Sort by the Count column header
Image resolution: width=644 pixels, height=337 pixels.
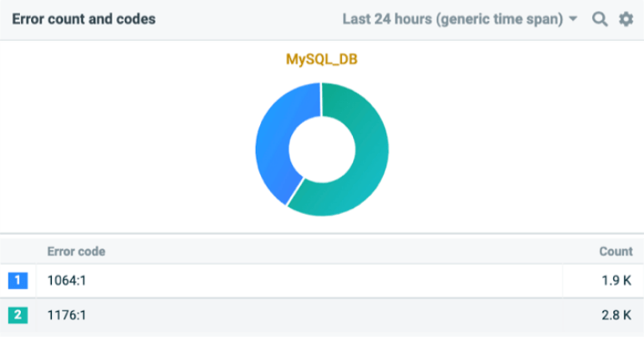pyautogui.click(x=616, y=251)
